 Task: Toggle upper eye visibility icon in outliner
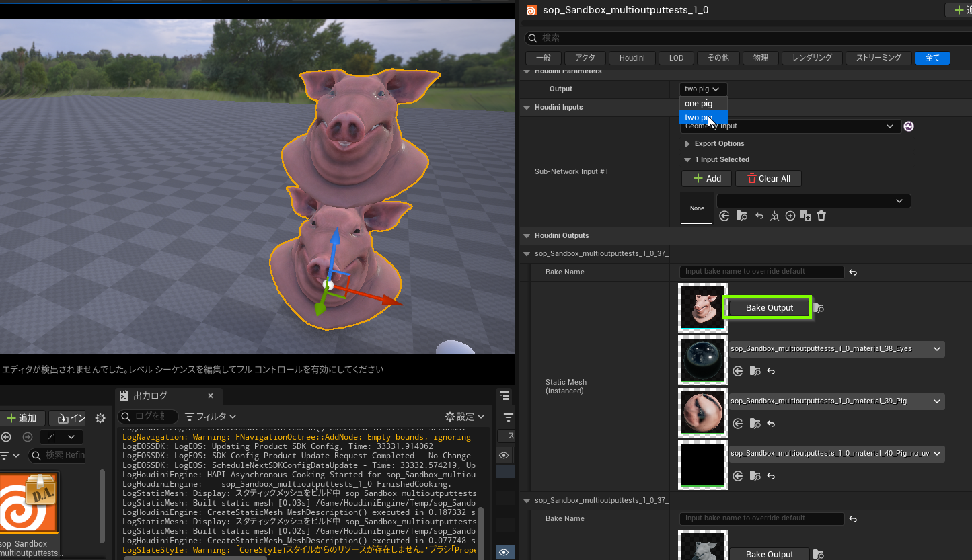click(x=503, y=456)
